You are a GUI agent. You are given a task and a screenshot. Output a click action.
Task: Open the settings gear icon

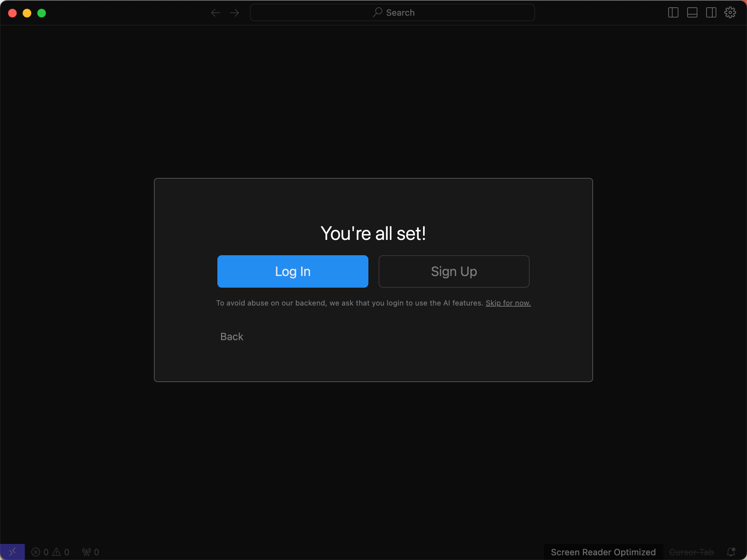click(x=730, y=13)
